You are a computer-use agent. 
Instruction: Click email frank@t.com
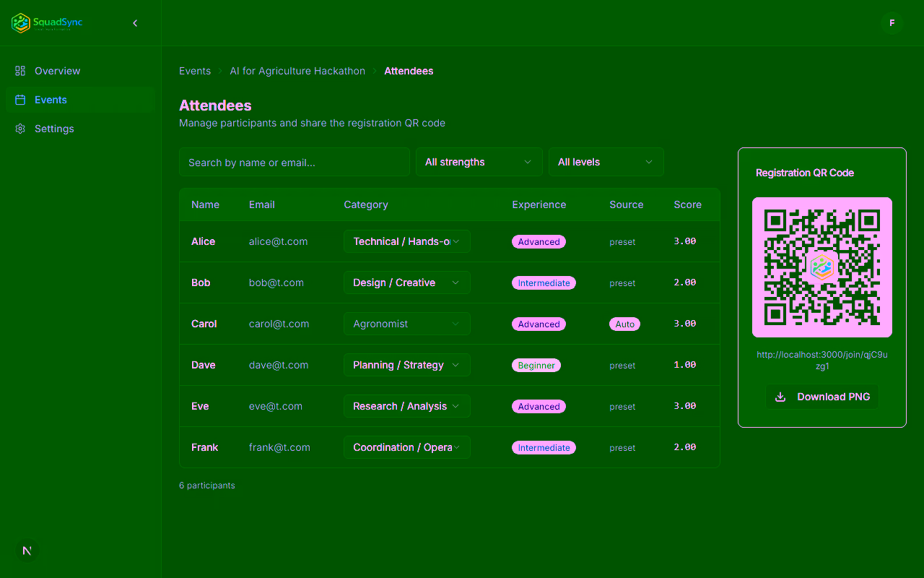[x=280, y=447]
